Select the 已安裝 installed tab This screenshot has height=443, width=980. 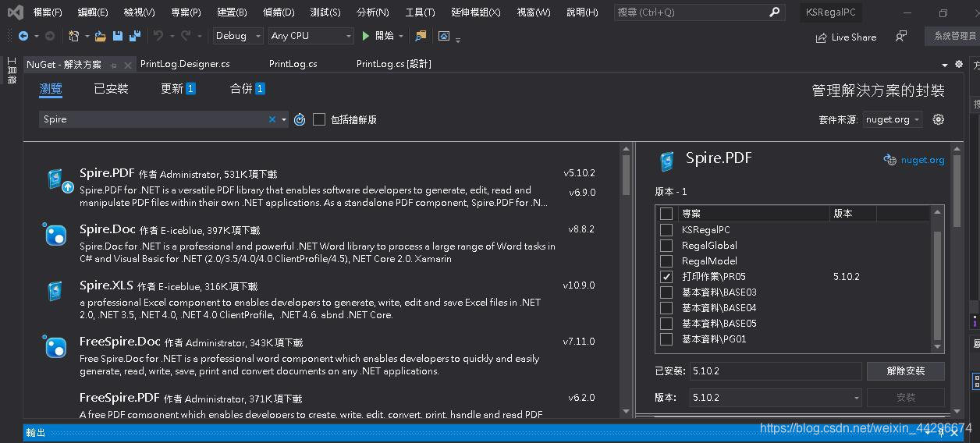(x=111, y=89)
